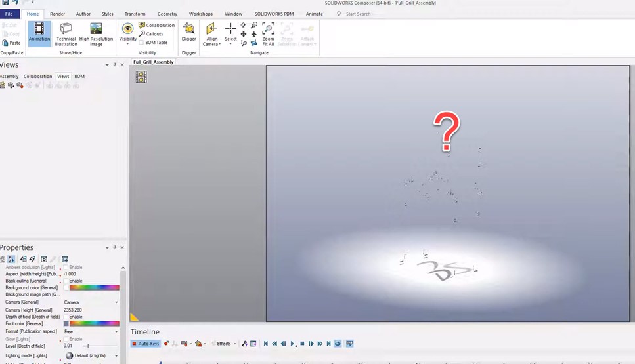Switch to the Render ribbon tab
635x364 pixels.
57,14
